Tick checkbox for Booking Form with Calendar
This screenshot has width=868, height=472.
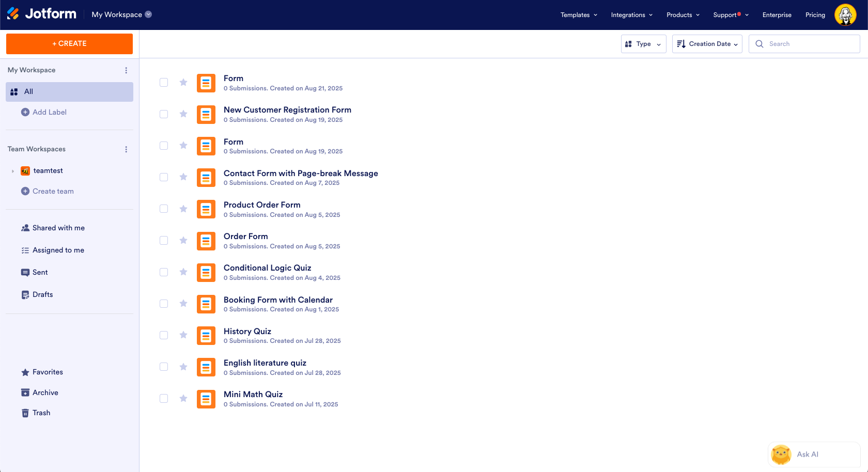tap(164, 304)
